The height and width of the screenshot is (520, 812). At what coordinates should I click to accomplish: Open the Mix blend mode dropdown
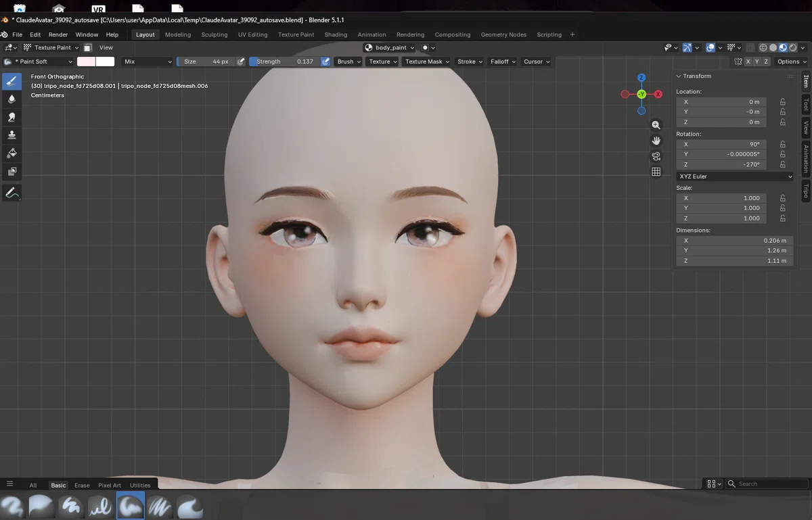(x=148, y=62)
